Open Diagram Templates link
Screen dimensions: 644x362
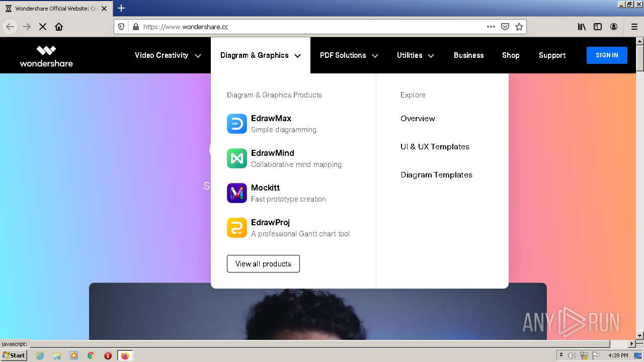[x=436, y=175]
